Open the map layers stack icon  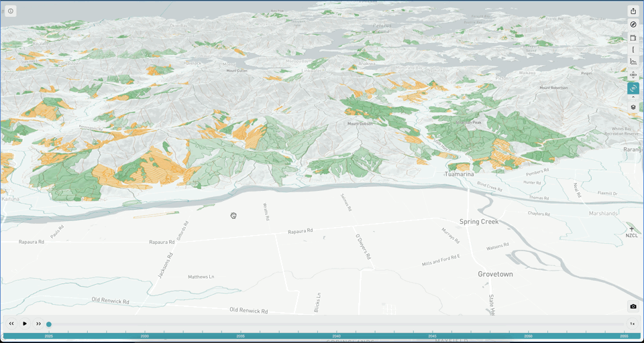pyautogui.click(x=633, y=107)
